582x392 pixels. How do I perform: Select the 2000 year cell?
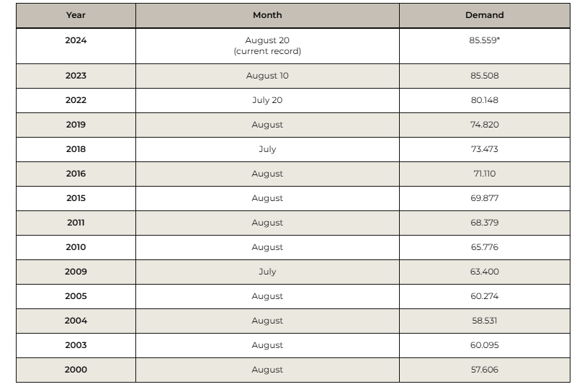click(x=76, y=370)
